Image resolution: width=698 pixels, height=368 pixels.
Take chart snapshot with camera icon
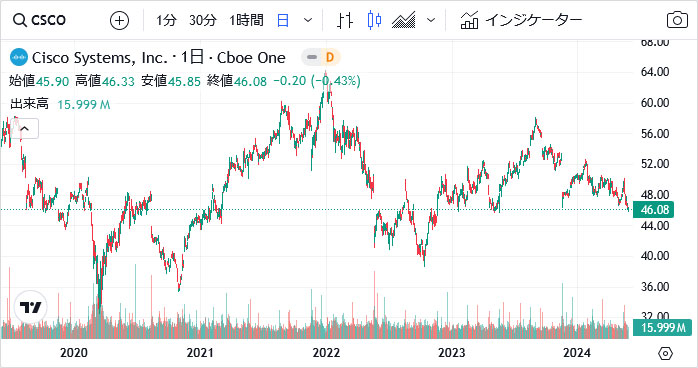coord(677,20)
